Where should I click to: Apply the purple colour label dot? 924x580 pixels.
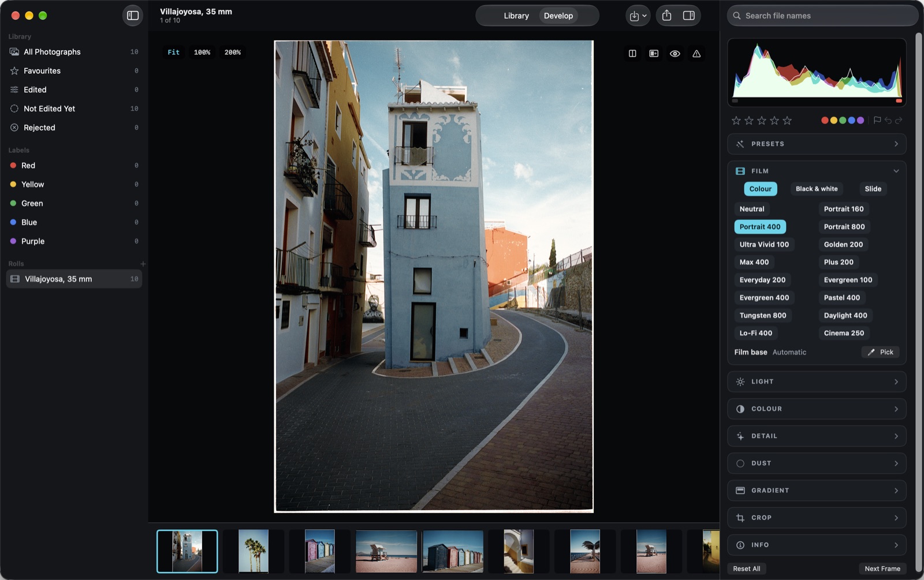[860, 120]
